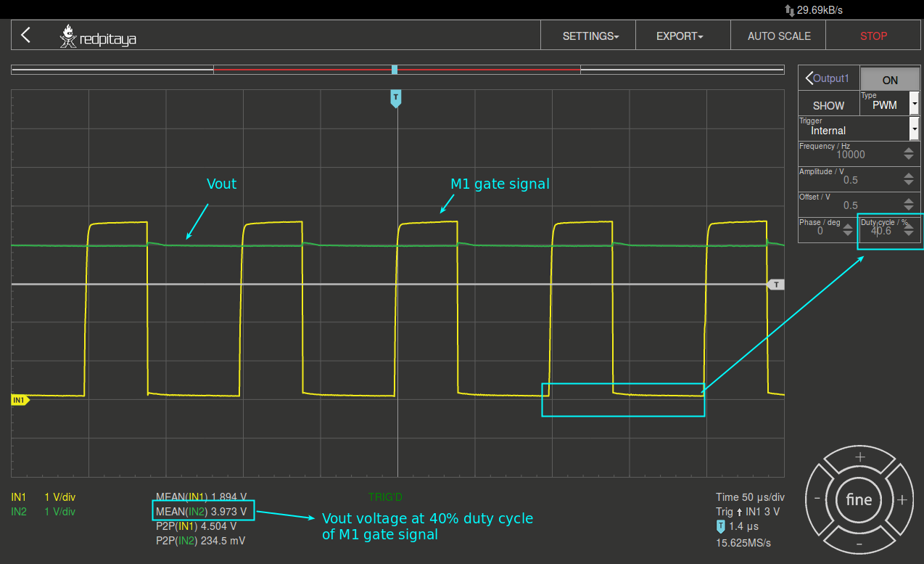This screenshot has height=564, width=924.
Task: Click the Duty cycle field 40.6
Action: (x=880, y=230)
